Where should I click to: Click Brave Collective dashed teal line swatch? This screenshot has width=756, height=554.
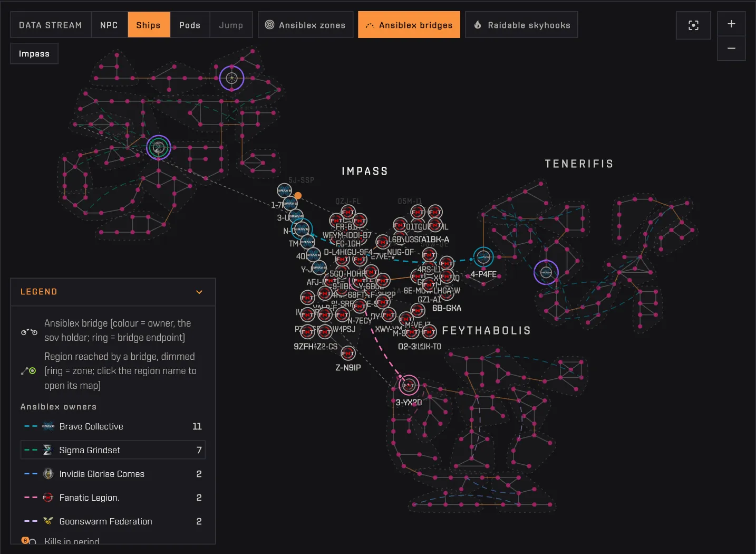tap(31, 426)
